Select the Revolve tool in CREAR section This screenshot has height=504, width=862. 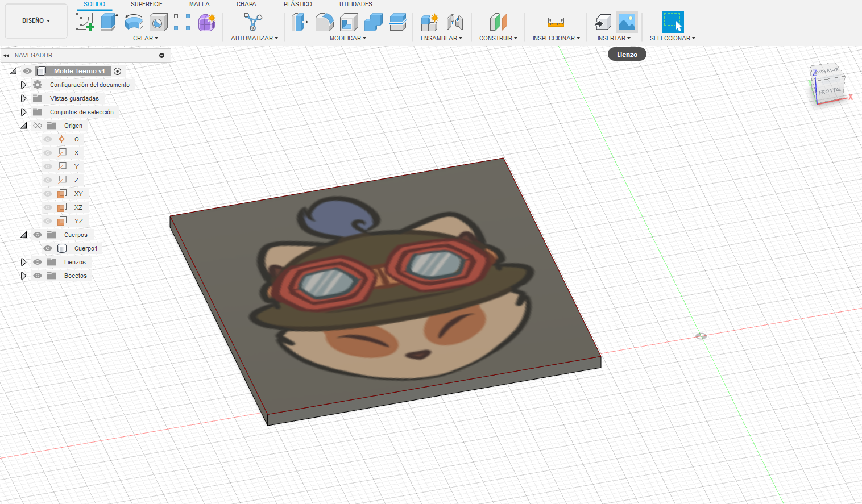(x=134, y=22)
